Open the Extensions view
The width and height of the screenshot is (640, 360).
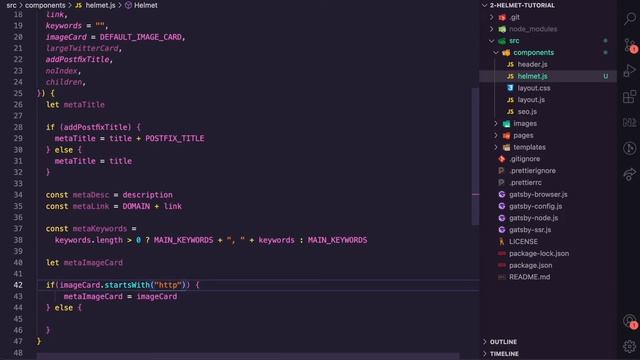[x=630, y=97]
